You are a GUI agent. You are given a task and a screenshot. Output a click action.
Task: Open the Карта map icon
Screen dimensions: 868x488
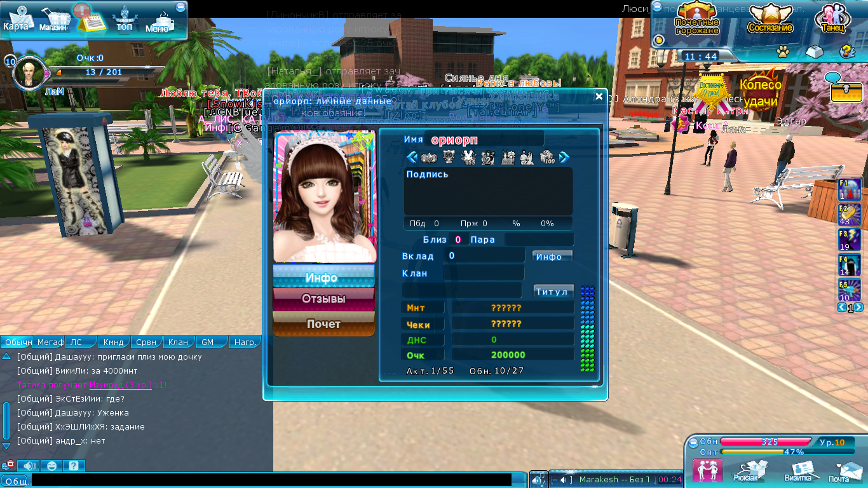(18, 19)
